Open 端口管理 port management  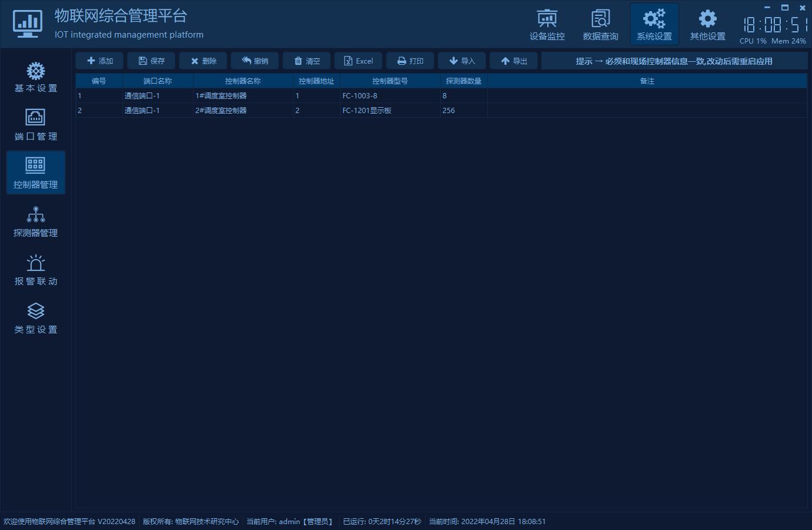click(36, 125)
